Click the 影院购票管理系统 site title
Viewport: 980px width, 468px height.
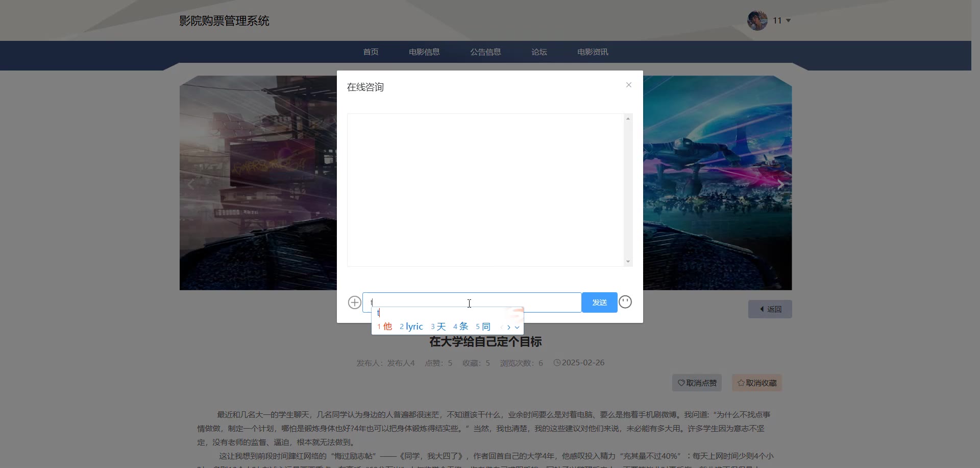224,21
